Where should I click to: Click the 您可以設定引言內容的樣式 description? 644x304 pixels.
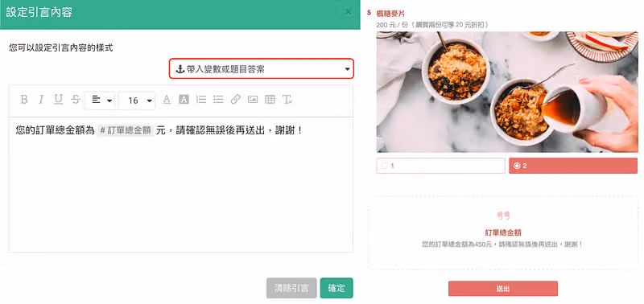(x=61, y=48)
